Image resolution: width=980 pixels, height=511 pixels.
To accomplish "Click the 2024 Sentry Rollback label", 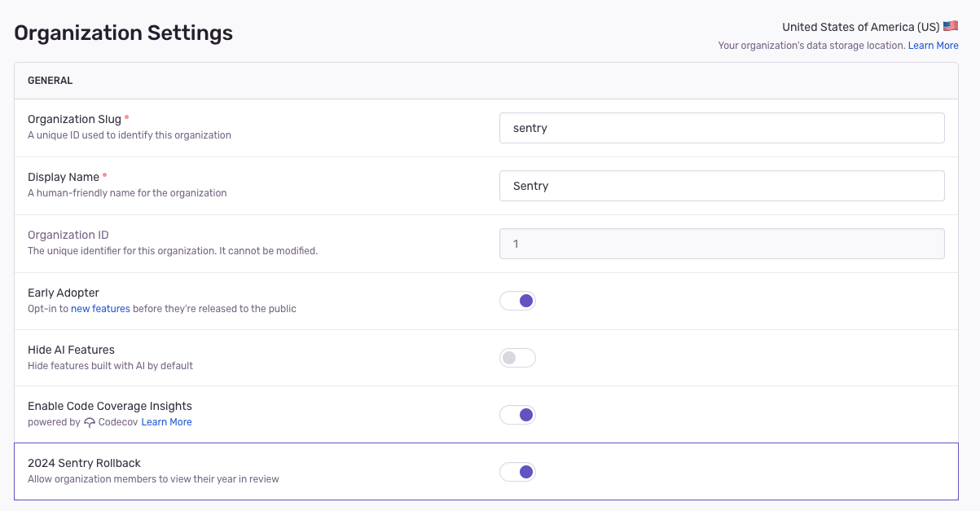I will (x=85, y=463).
